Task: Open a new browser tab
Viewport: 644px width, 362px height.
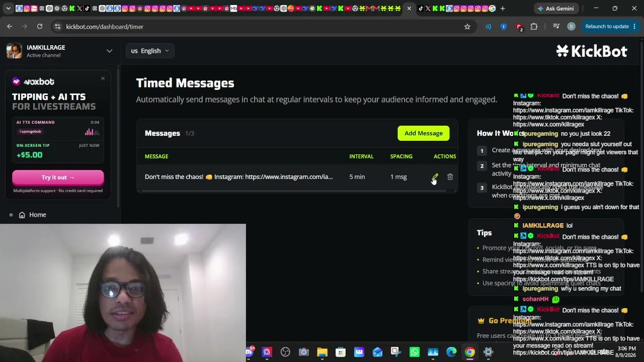Action: (502, 9)
